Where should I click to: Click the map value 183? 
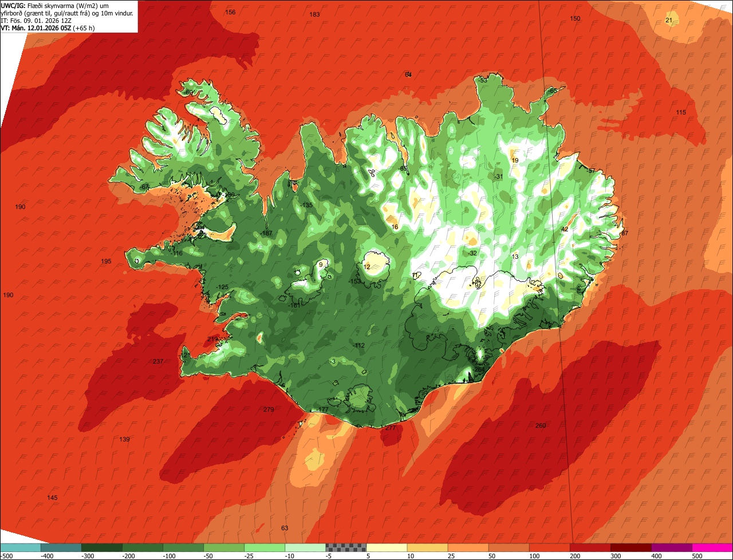[x=314, y=14]
